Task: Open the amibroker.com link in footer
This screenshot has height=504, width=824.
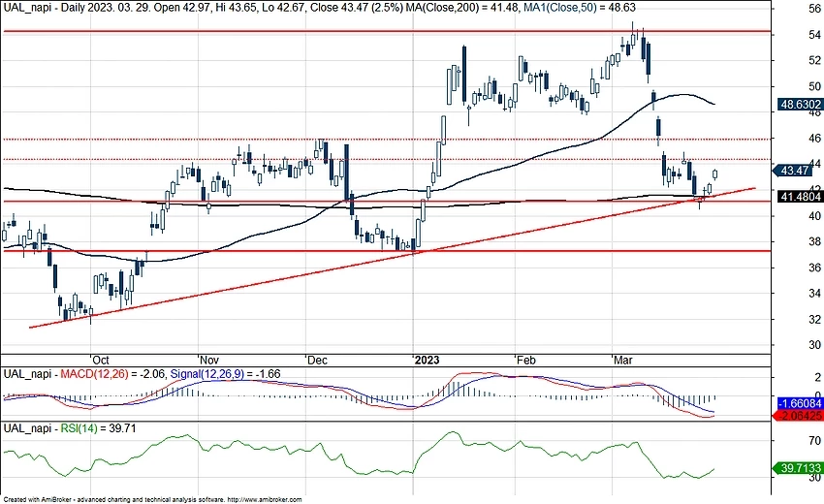Action: pyautogui.click(x=266, y=500)
